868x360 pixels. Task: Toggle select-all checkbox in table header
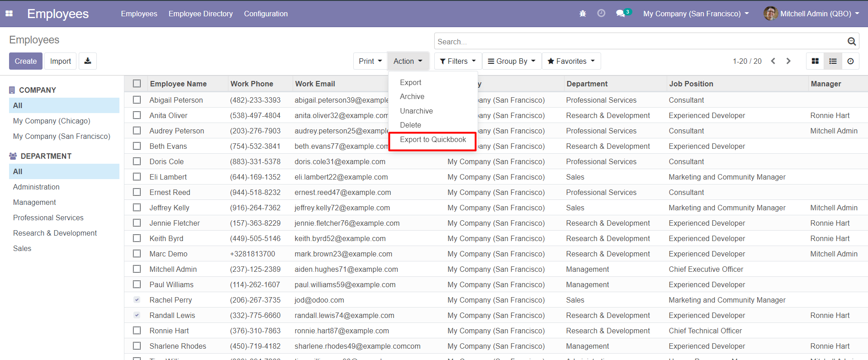137,84
